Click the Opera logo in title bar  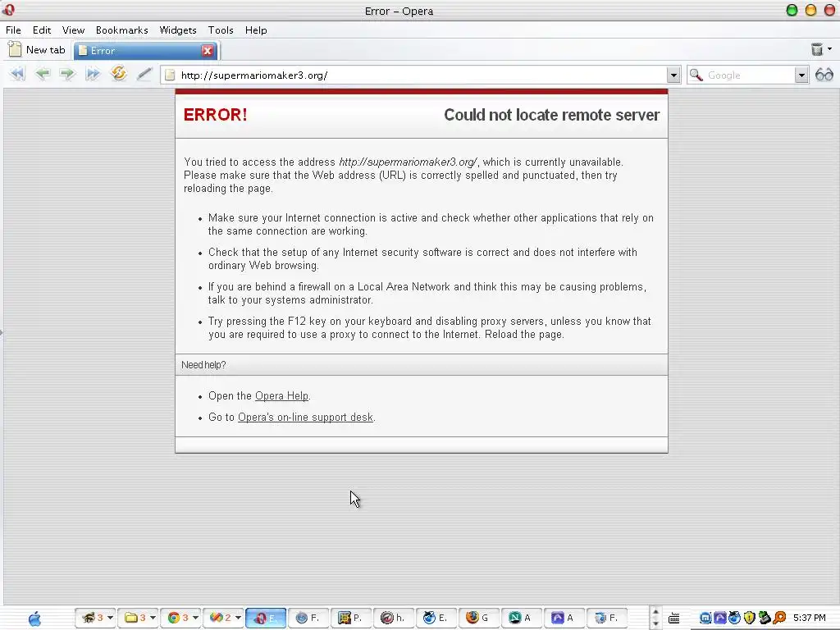[x=8, y=10]
